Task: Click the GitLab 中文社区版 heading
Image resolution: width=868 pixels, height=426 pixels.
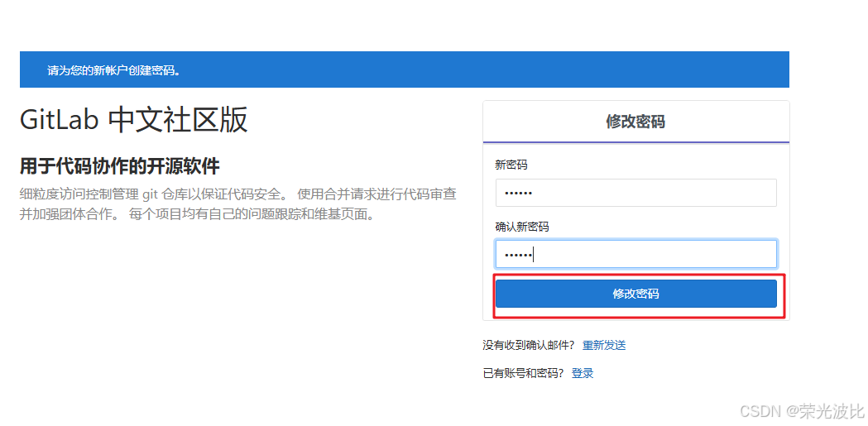Action: [x=134, y=121]
